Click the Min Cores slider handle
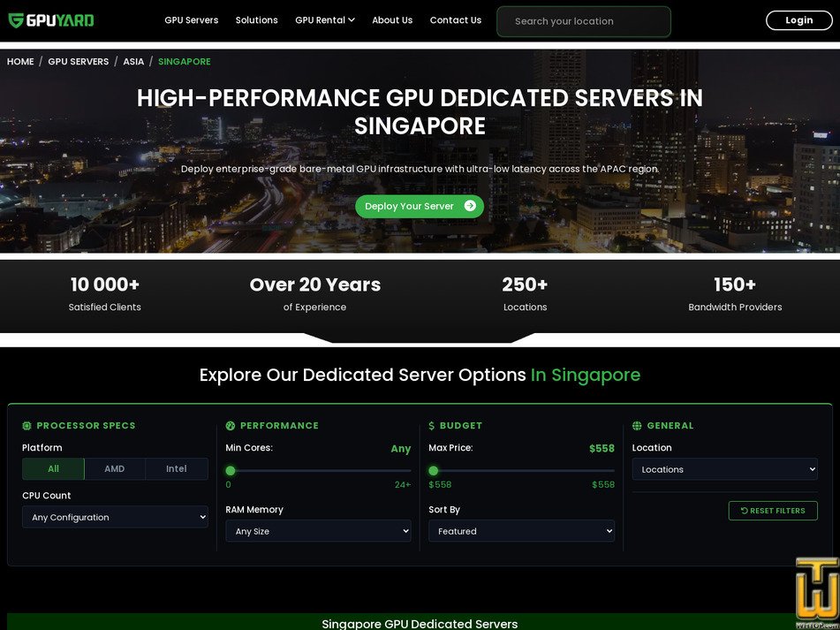 tap(231, 471)
